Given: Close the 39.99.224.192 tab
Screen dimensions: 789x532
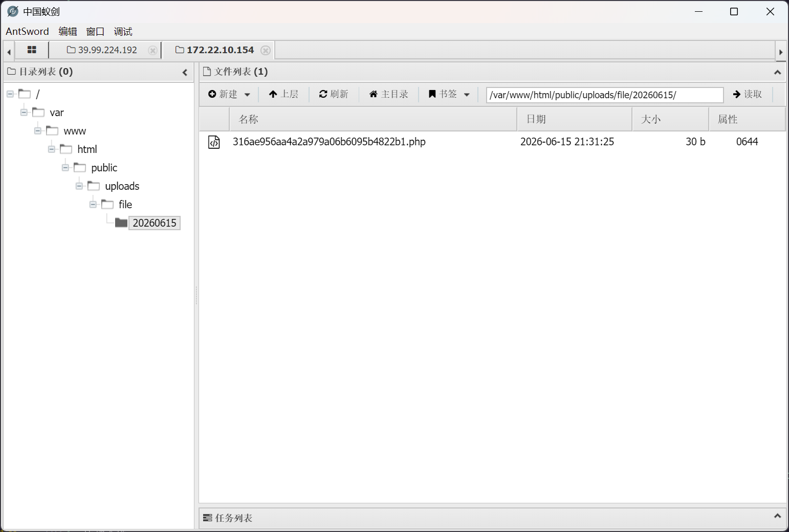Looking at the screenshot, I should click(152, 50).
